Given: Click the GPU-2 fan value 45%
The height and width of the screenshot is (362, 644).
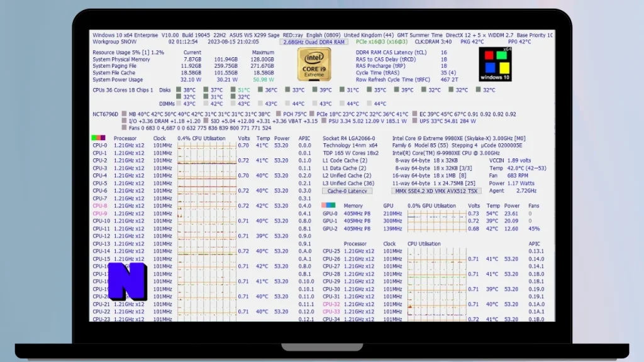Looking at the screenshot, I should tap(534, 229).
